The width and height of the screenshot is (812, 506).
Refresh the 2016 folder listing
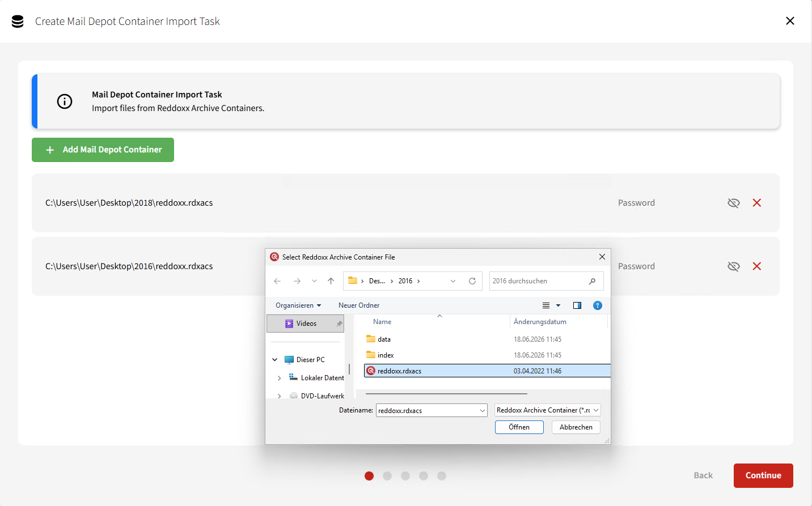[472, 281]
